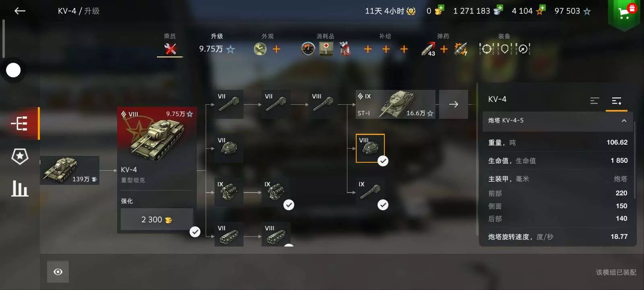Viewport: 644px width, 290px height.
Task: Collapse the 炮塔 KV-4-5 section
Action: coord(624,121)
